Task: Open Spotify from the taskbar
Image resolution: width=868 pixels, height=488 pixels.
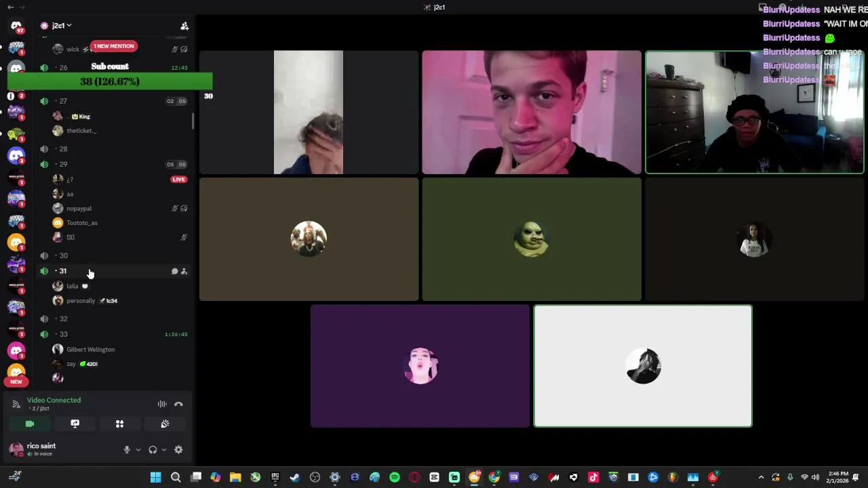Action: (395, 477)
